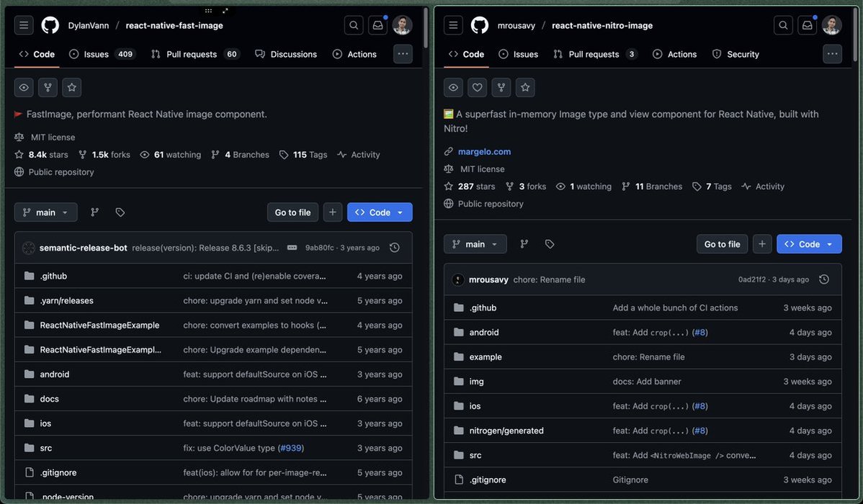
Task: Click GitHub logo in nitro-image window
Action: tap(479, 25)
